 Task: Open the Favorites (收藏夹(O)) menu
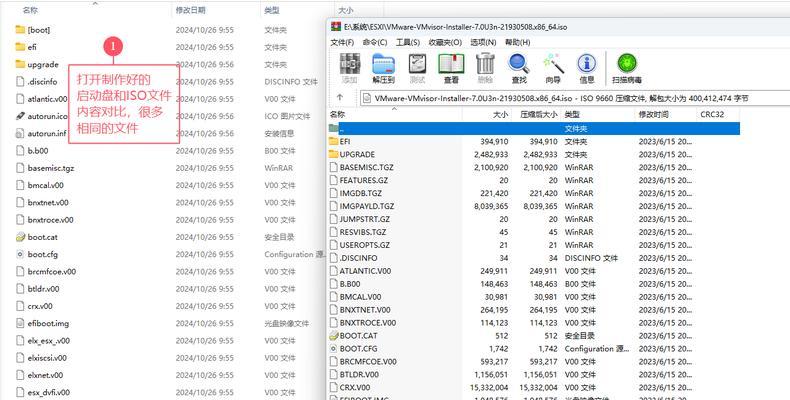(445, 42)
